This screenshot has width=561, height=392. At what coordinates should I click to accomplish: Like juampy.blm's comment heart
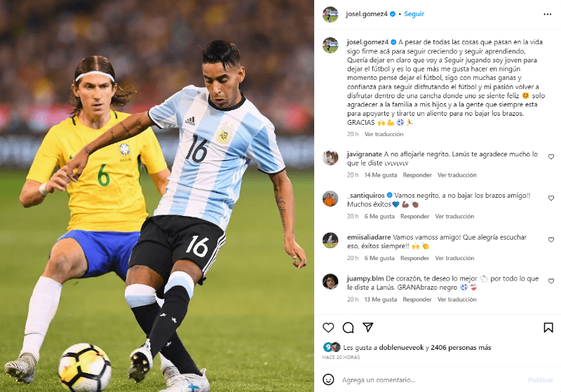click(551, 281)
